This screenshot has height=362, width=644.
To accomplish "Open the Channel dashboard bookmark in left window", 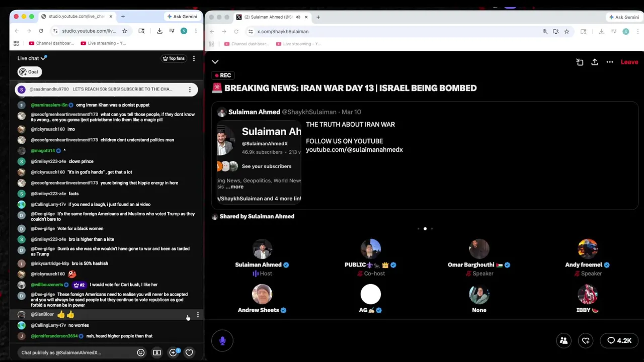I will (x=51, y=43).
